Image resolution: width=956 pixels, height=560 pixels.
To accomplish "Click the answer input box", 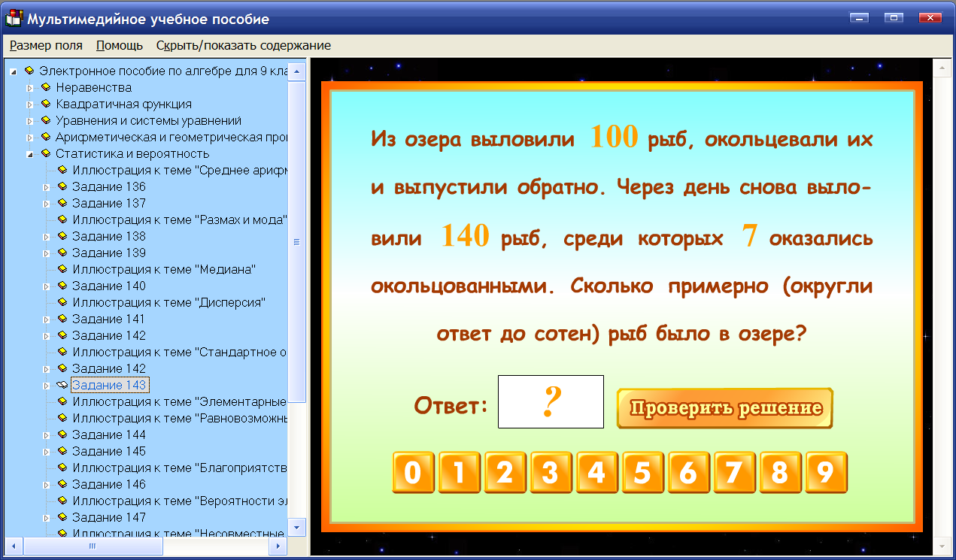I will point(551,401).
